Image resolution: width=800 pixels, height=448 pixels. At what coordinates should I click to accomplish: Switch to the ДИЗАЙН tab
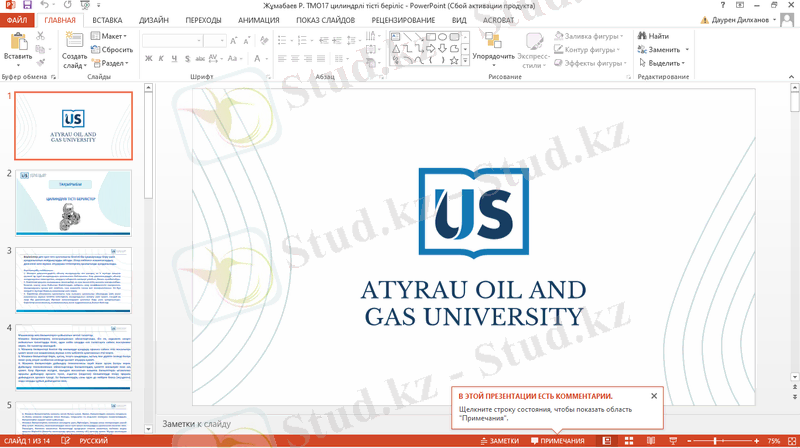(x=154, y=20)
